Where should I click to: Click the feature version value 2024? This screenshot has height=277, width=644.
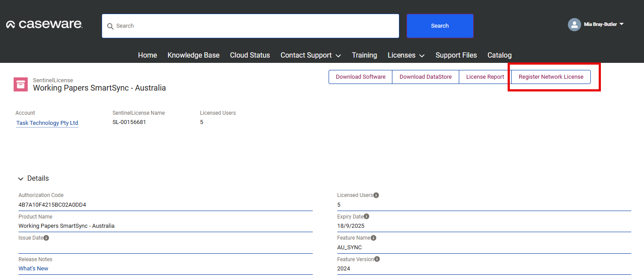click(x=344, y=269)
